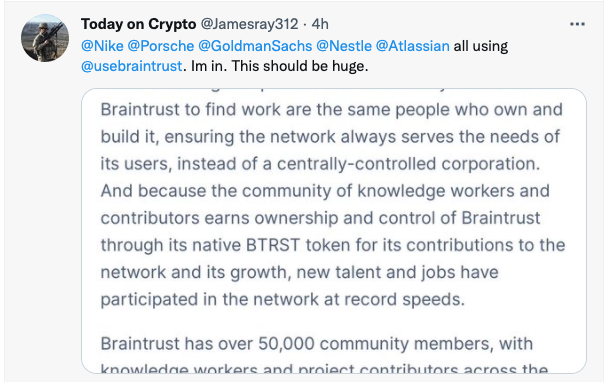Open the three-dot more options menu

[x=577, y=24]
